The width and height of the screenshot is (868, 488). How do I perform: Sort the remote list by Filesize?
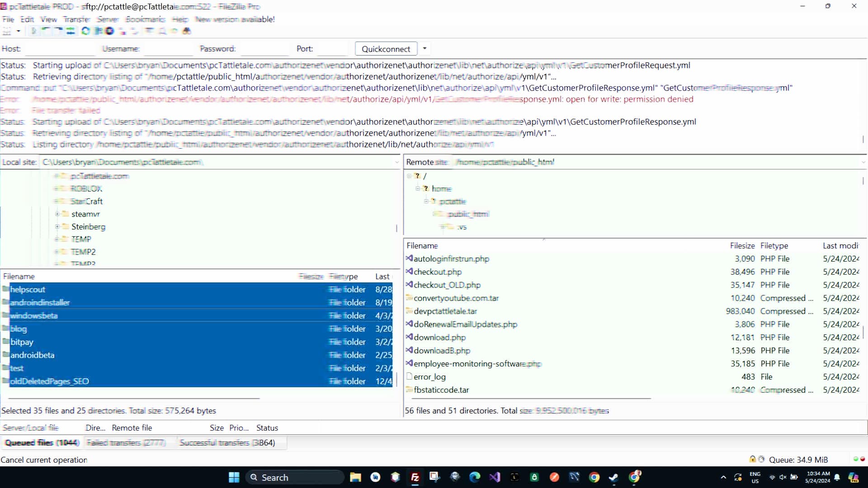click(x=742, y=246)
